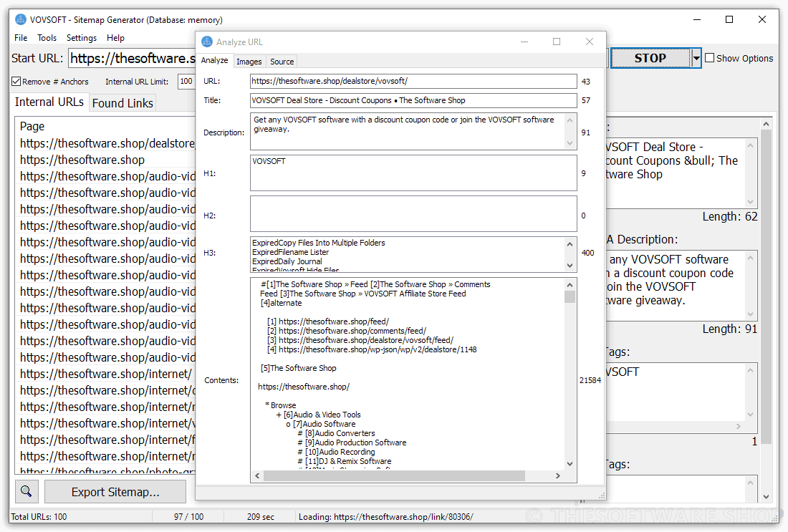Select the Analyze tab

tap(215, 60)
